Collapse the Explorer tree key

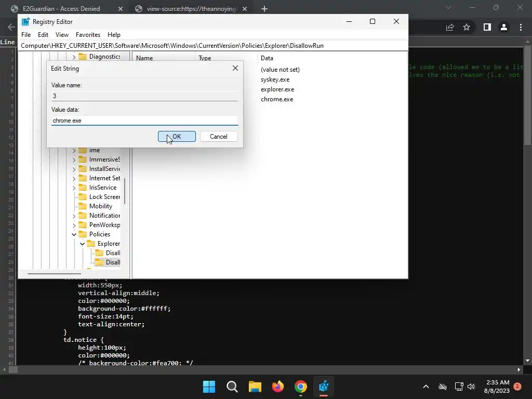coord(82,244)
